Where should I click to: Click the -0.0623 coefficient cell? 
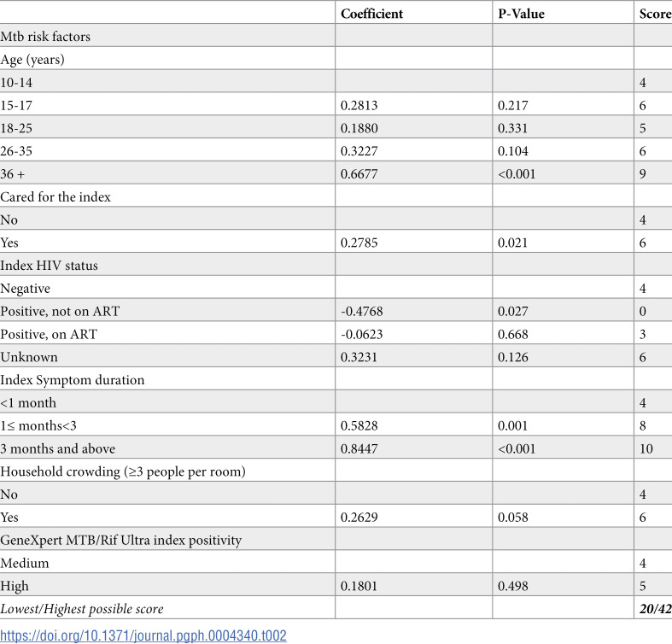click(x=362, y=334)
